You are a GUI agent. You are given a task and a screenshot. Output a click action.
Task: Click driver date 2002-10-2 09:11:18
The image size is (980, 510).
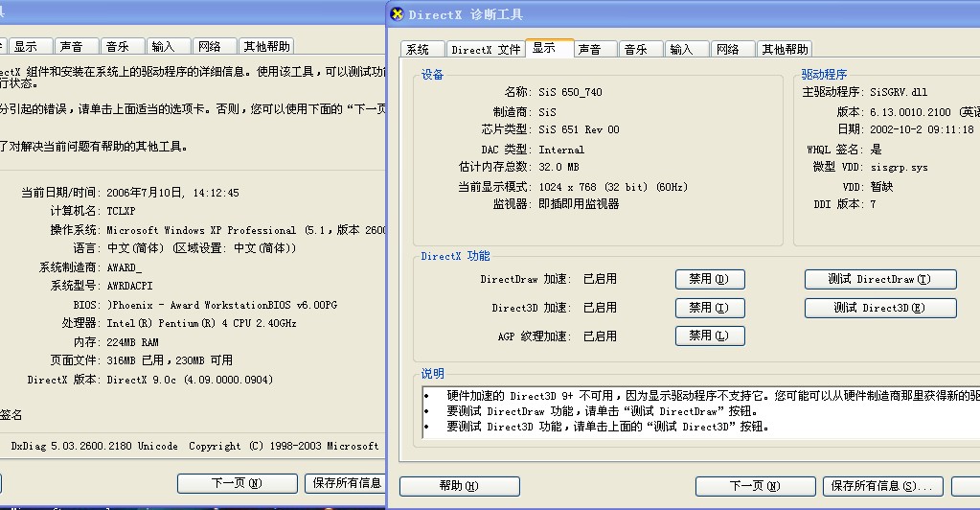[x=922, y=129]
